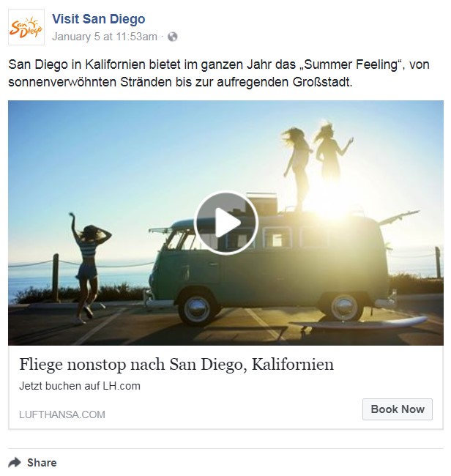Open the Visit San Diego page name
The image size is (451, 476).
98,19
